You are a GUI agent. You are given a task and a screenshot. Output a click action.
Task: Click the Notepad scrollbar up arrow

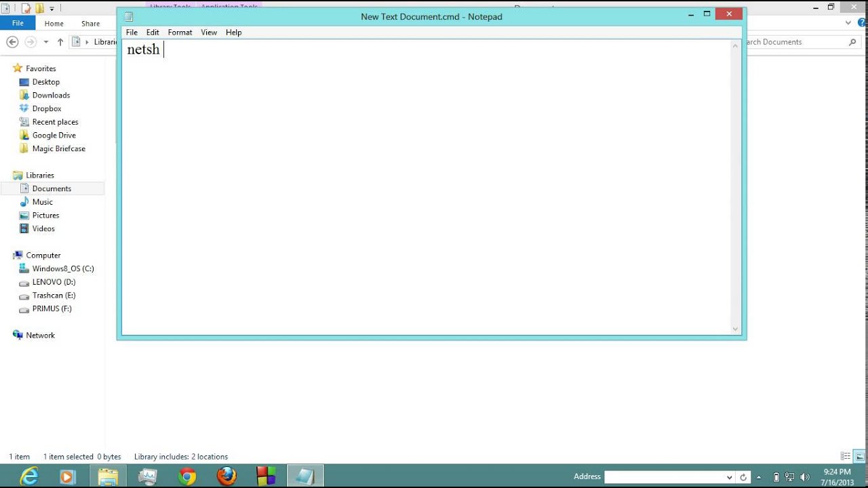[735, 46]
